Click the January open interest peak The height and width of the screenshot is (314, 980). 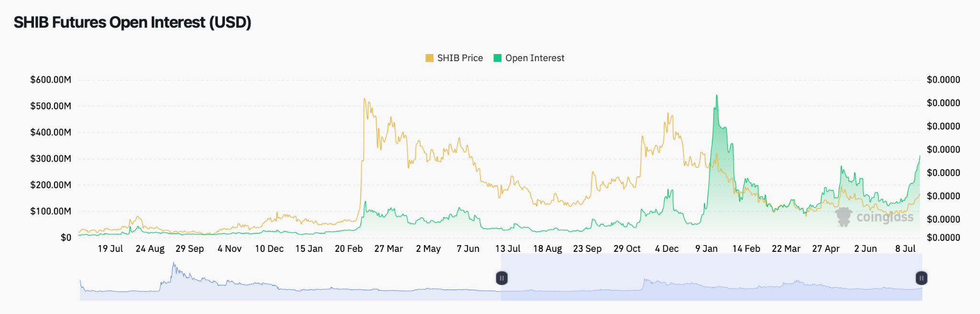tap(716, 96)
